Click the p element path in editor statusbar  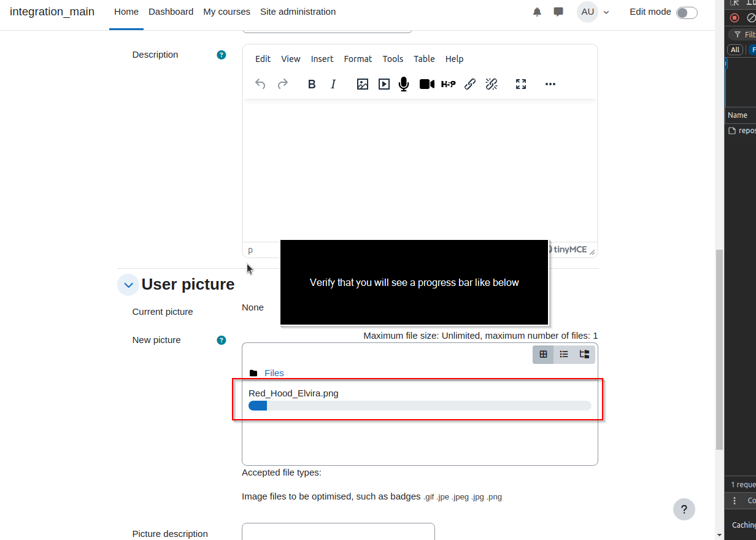pyautogui.click(x=250, y=250)
